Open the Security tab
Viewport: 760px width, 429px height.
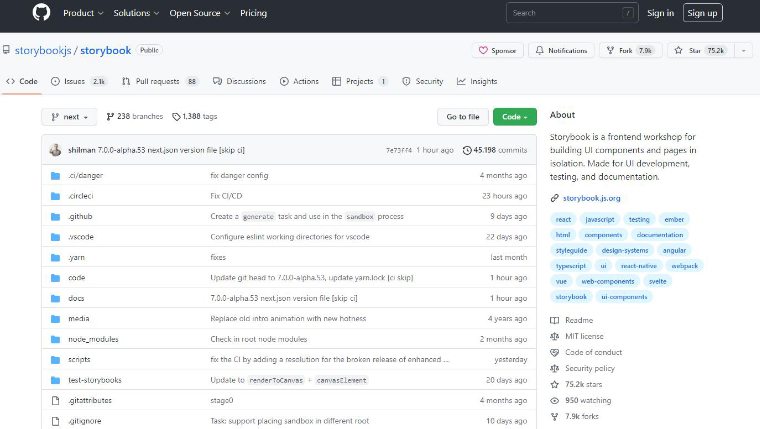coord(423,81)
